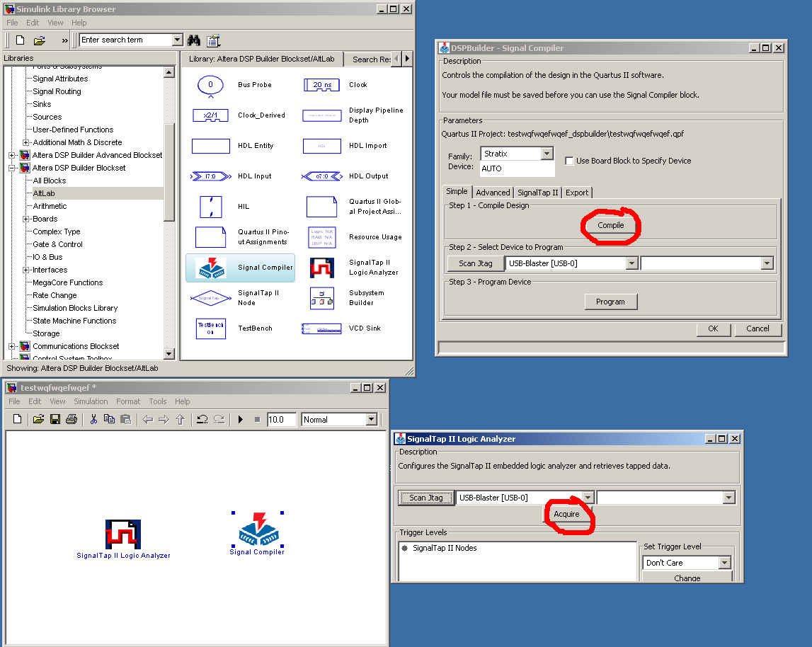The image size is (812, 647).
Task: Select the Quartus II Pinout Assignments icon
Action: (x=210, y=237)
